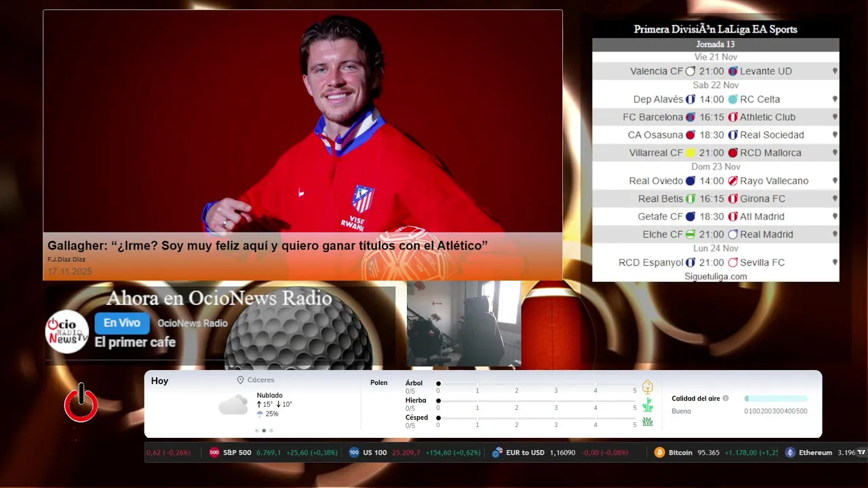Click the Sevilla FC team name
This screenshot has width=868, height=488.
(x=762, y=262)
